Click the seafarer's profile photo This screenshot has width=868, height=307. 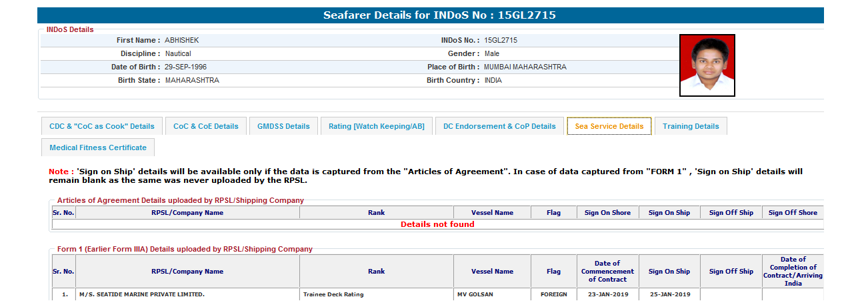click(x=707, y=65)
